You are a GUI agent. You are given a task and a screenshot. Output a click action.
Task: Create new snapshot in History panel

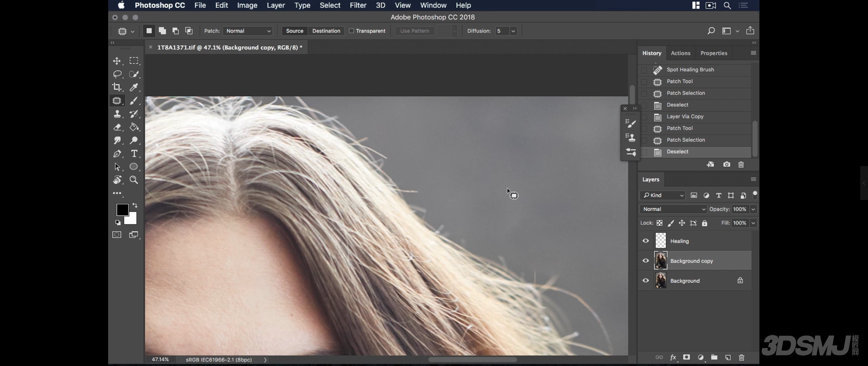(x=727, y=164)
